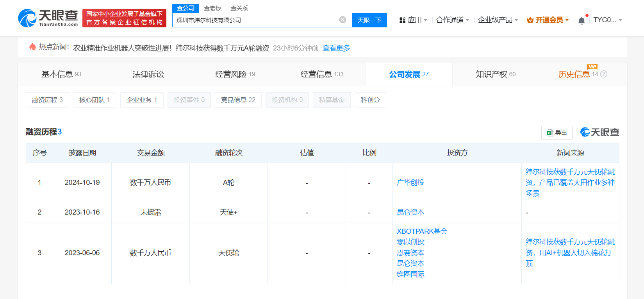Select the 企业业务 1 sub-tab
Image resolution: width=644 pixels, height=299 pixels.
142,100
